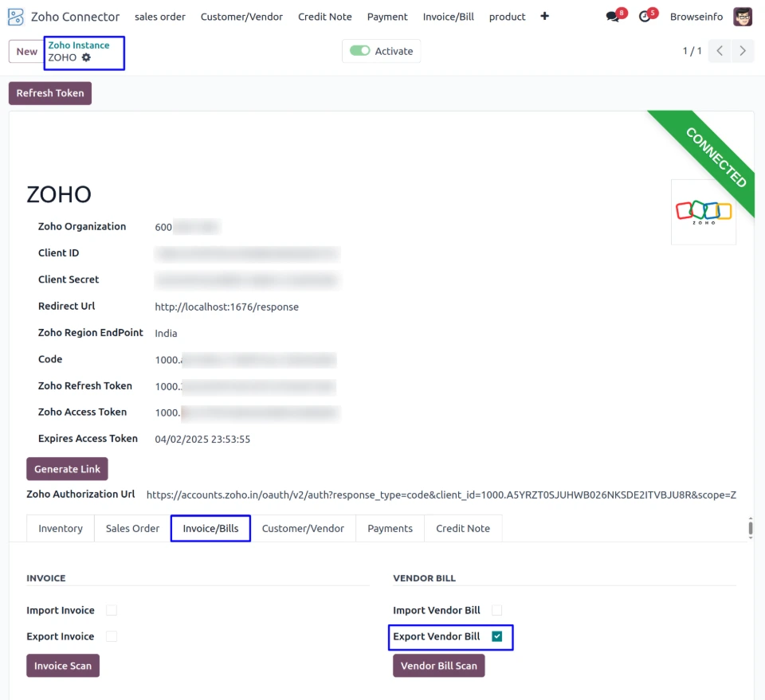This screenshot has width=765, height=700.
Task: Click the Client ID field
Action: (247, 253)
